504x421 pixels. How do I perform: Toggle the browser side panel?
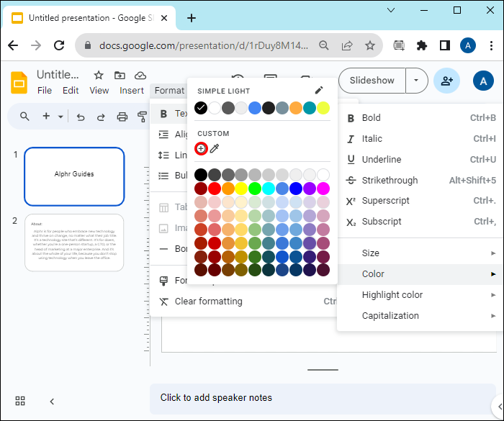tap(445, 45)
